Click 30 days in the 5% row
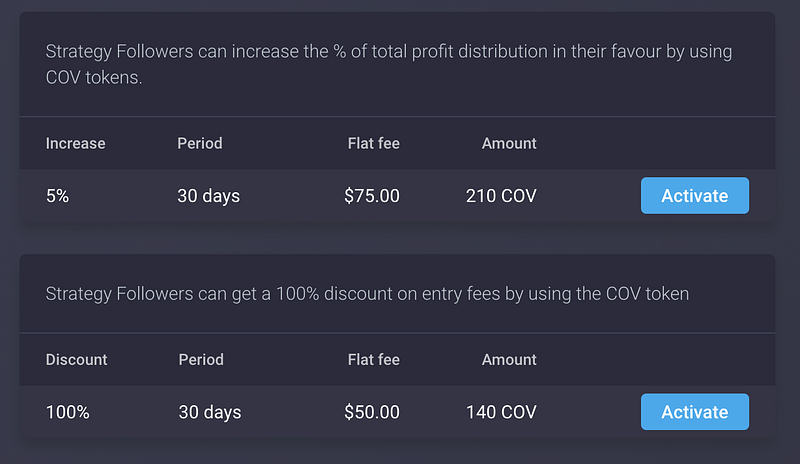 coord(209,196)
